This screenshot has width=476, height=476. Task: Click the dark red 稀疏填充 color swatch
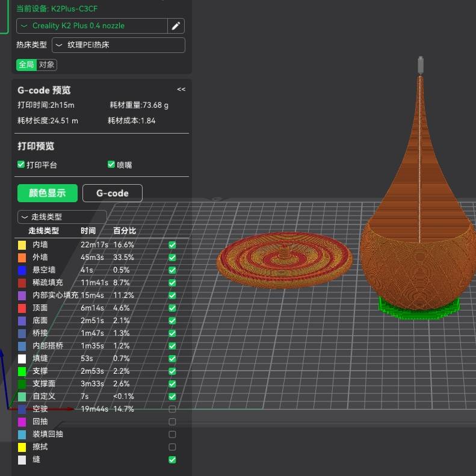point(22,283)
